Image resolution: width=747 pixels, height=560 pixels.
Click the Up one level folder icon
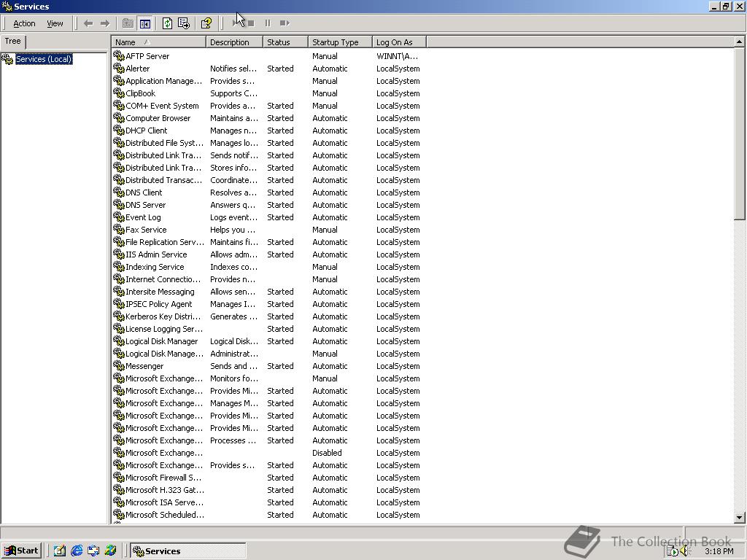[x=128, y=23]
